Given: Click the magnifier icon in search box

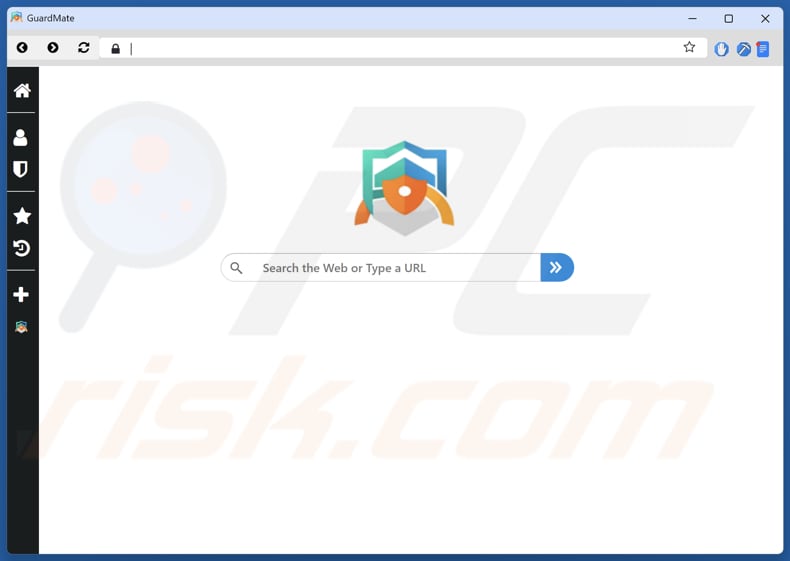Looking at the screenshot, I should pyautogui.click(x=236, y=268).
